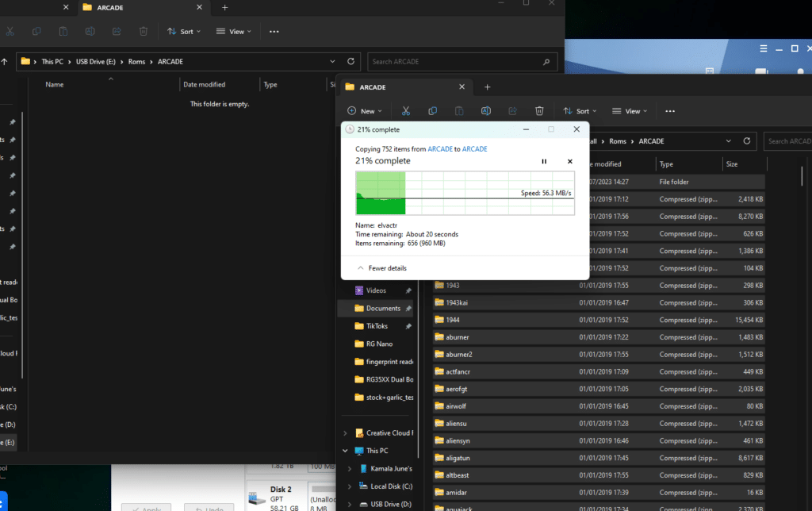Navigate up one folder level

pyautogui.click(x=6, y=61)
